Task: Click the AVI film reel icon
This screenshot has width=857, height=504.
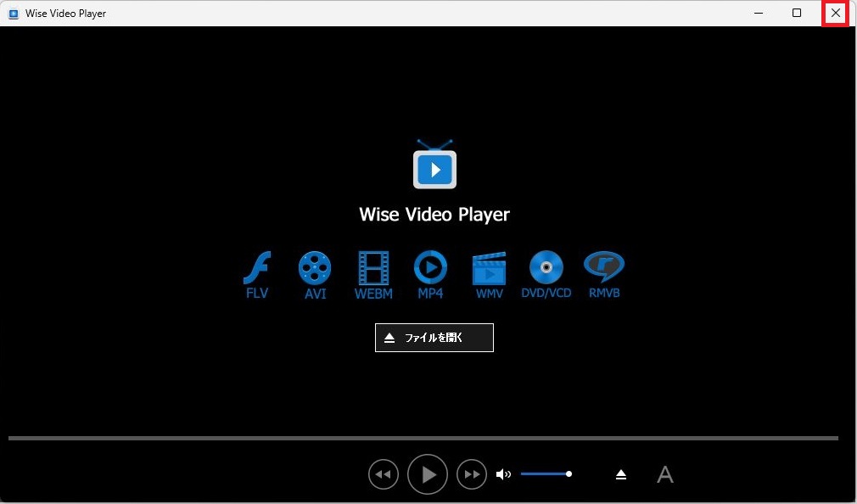Action: [x=315, y=268]
